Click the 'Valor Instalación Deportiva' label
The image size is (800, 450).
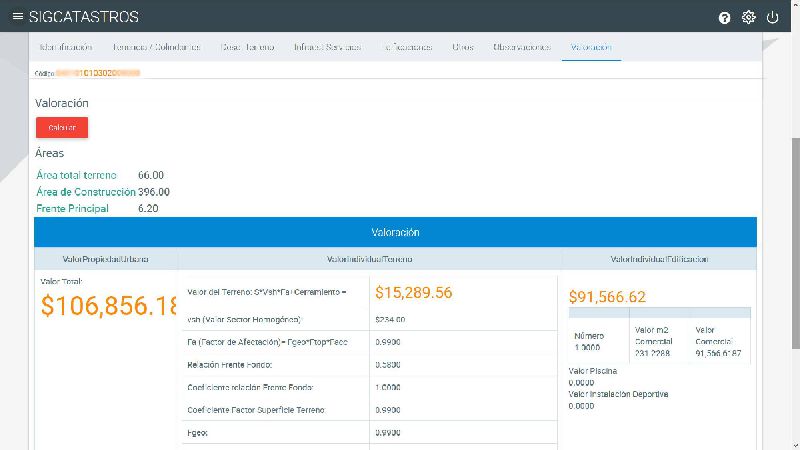[618, 394]
